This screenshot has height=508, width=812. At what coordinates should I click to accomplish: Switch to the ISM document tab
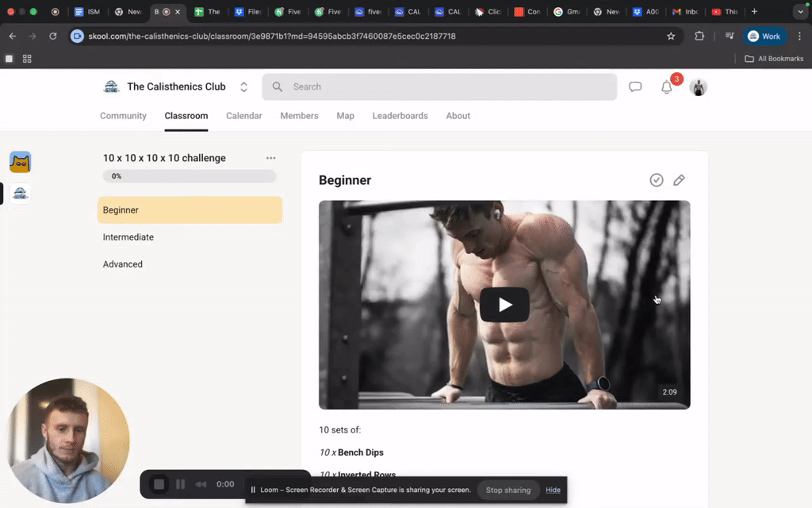87,11
